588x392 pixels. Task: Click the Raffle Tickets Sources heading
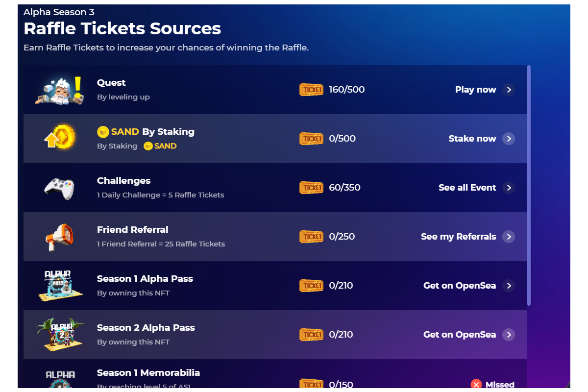click(122, 29)
